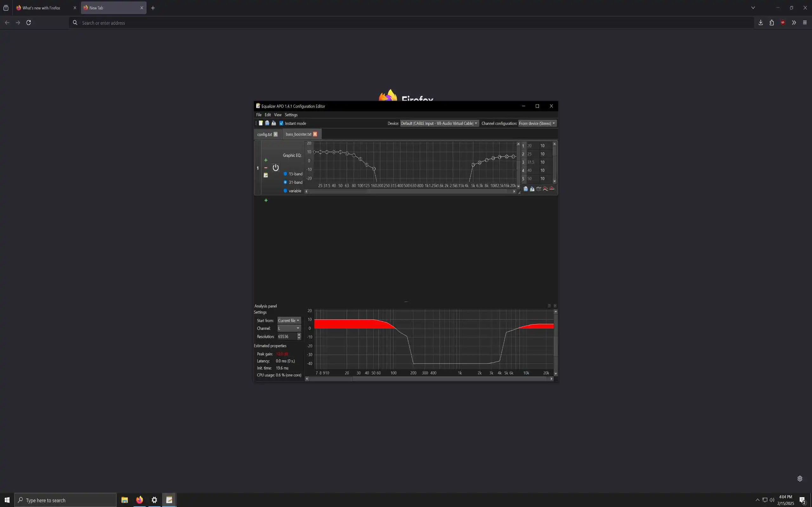Open the Device dropdown
This screenshot has height=507, width=812.
pos(439,123)
